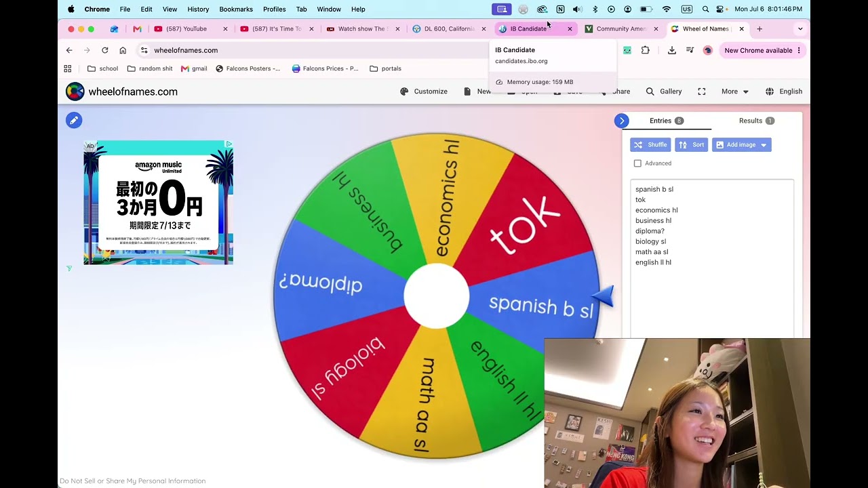
Task: Open the English language selector
Action: coord(784,91)
